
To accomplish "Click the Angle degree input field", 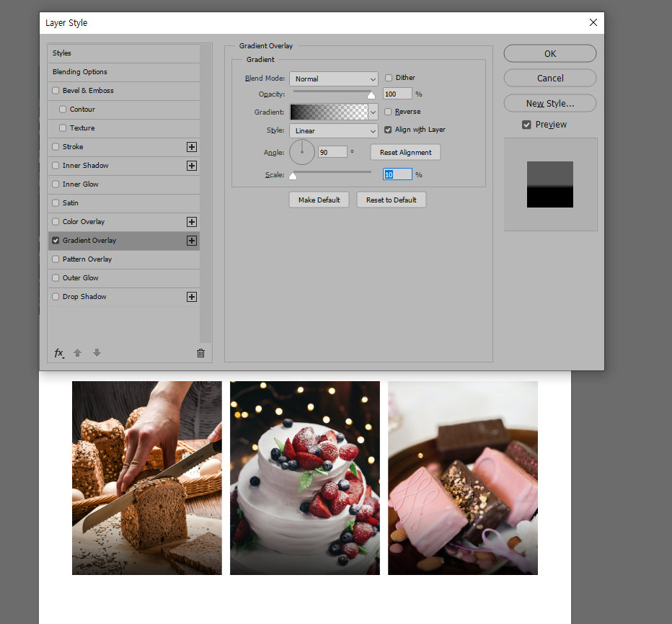I will click(x=332, y=152).
